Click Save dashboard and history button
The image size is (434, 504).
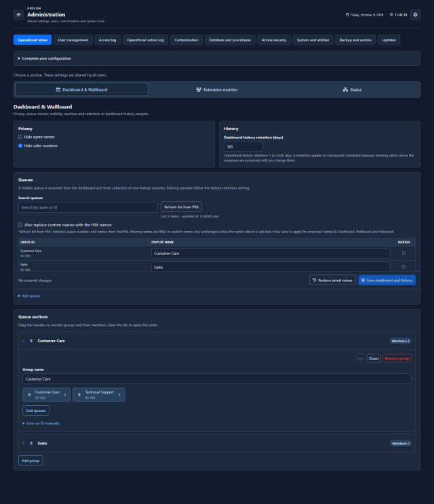[x=387, y=280]
